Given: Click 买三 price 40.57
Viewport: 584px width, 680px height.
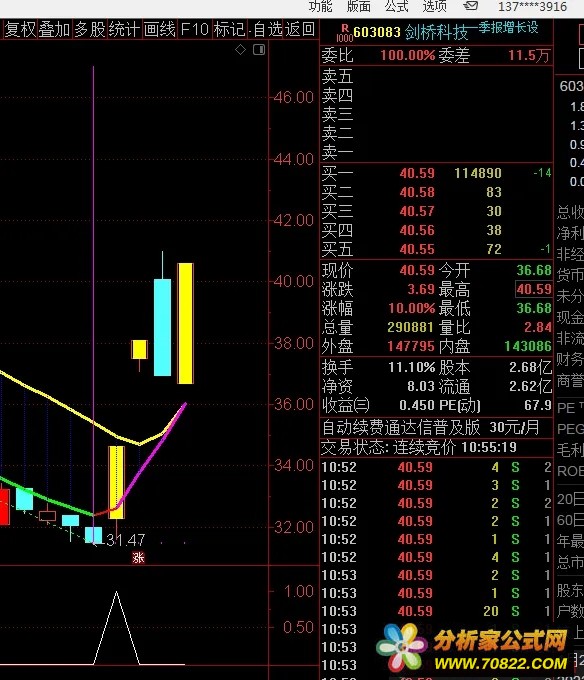Looking at the screenshot, I should (417, 211).
